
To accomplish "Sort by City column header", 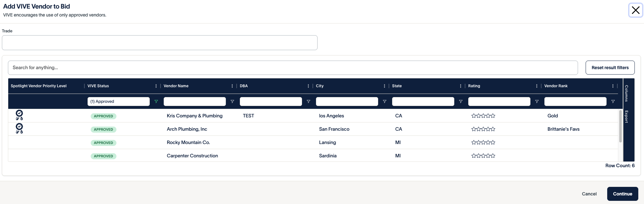I will [x=320, y=86].
